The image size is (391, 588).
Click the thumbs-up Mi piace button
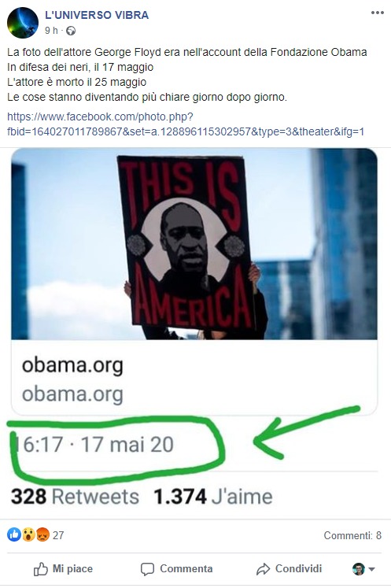click(63, 569)
